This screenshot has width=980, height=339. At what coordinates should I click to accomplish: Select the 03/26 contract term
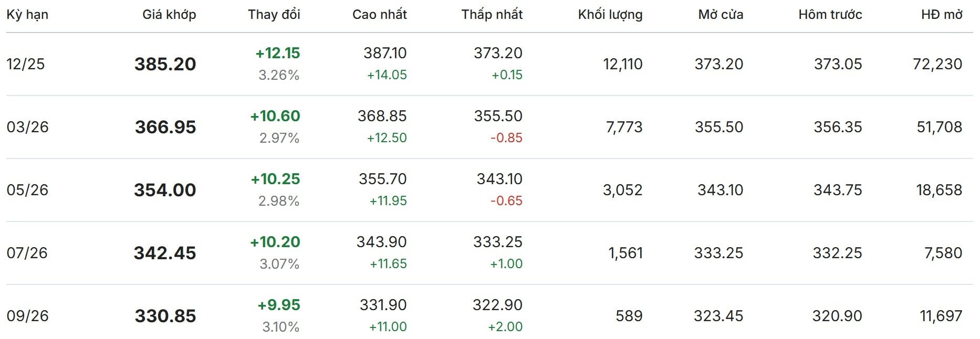(27, 127)
